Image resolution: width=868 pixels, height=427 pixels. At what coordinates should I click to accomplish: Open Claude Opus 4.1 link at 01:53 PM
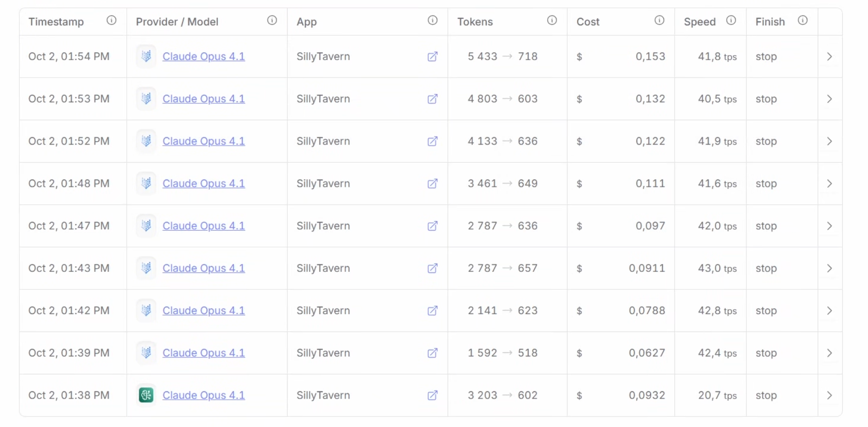coord(203,99)
